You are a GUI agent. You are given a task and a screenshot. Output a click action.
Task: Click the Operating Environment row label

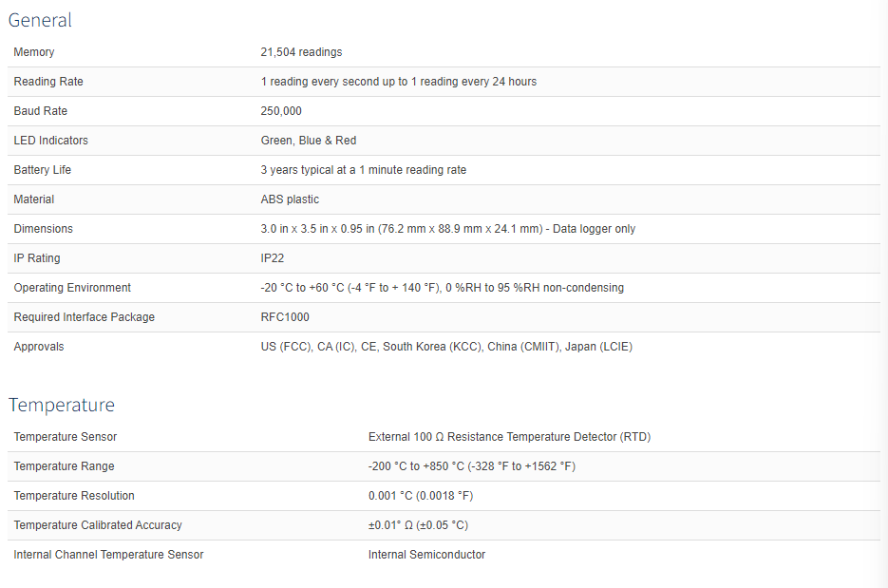72,288
